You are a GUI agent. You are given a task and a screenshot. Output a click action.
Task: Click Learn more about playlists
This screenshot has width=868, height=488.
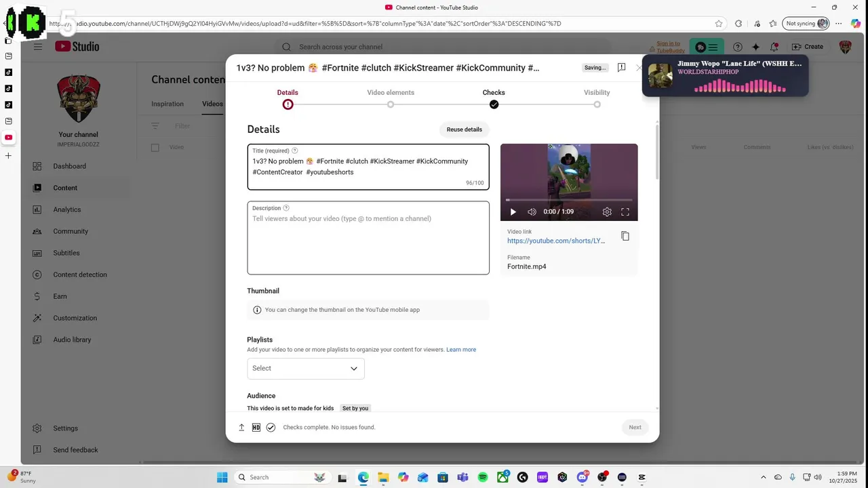tap(461, 350)
